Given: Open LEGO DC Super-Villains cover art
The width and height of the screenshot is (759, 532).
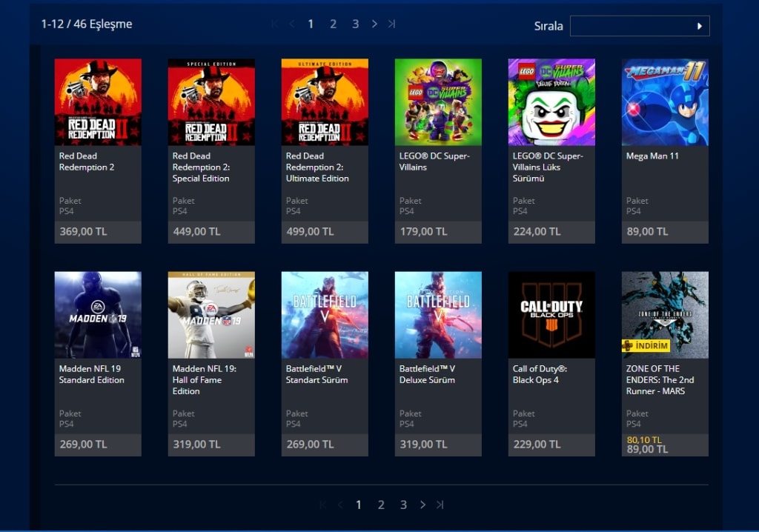Looking at the screenshot, I should 438,102.
